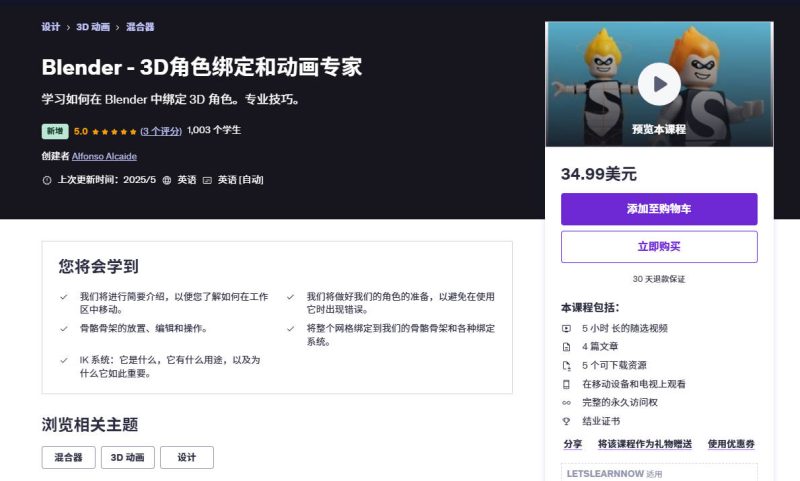Click the 立即购买 button
This screenshot has width=800, height=481.
(x=659, y=247)
